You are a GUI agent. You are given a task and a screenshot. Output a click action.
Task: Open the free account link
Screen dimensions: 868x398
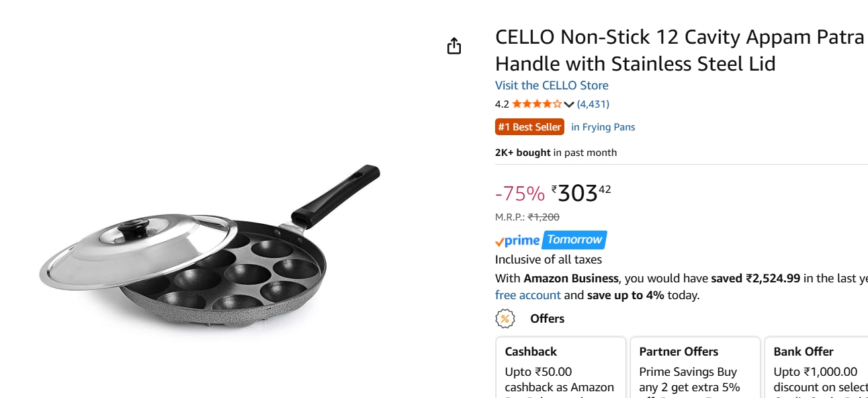[527, 295]
